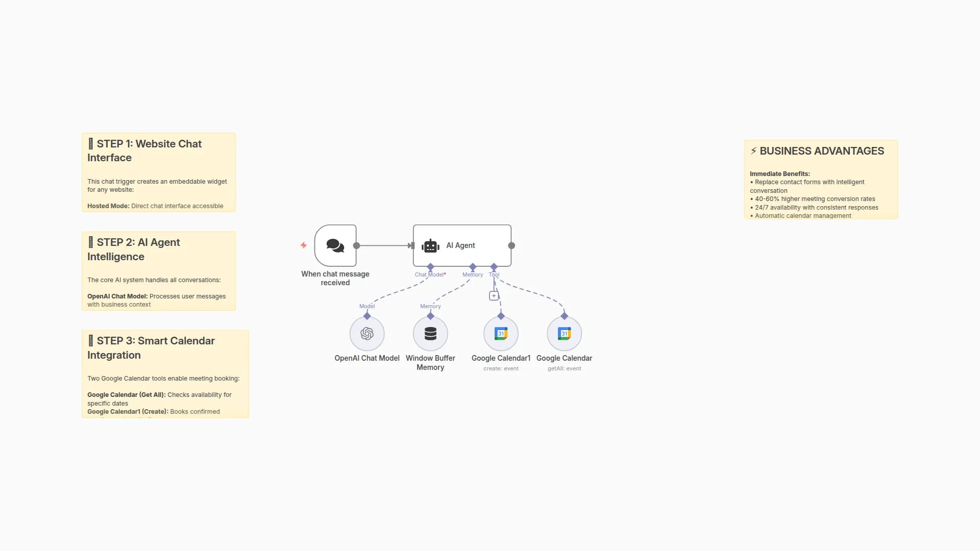
Task: Select the Google Calendar getAll event node
Action: pos(564,334)
